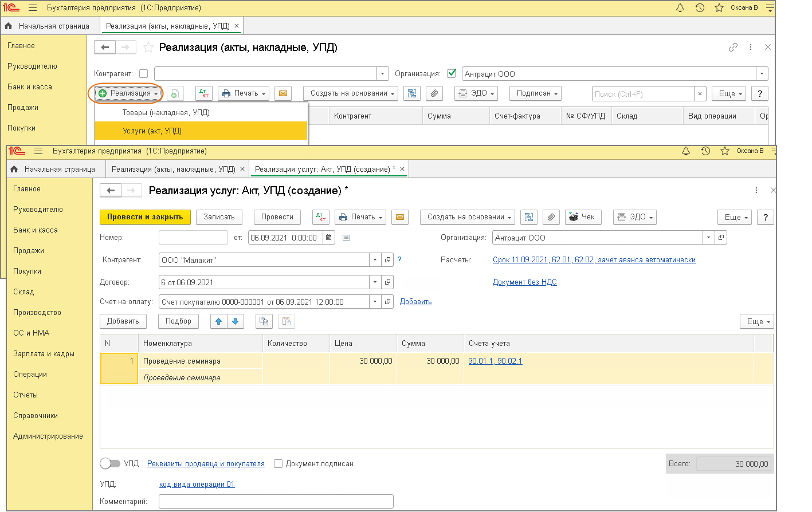Screen dimensions: 812x512
Task: Send by email icon in back list window
Action: [x=283, y=93]
